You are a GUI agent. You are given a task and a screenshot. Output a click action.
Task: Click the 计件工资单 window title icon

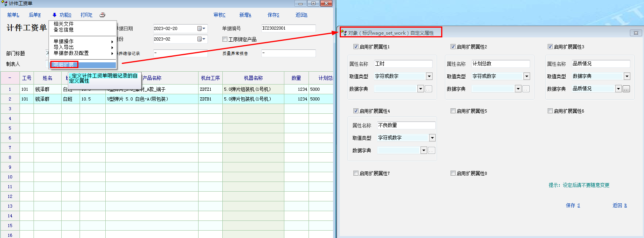[4, 4]
